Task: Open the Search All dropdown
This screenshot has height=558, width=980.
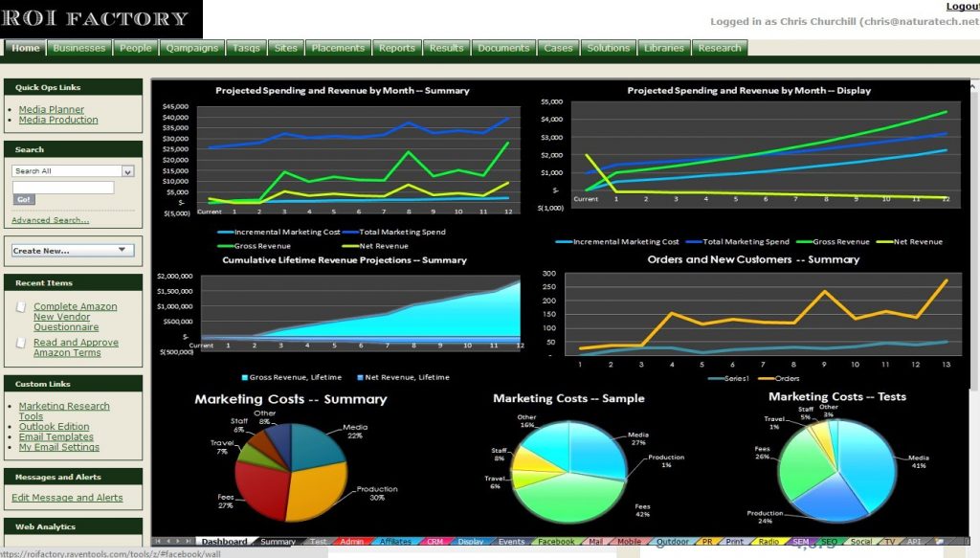Action: pyautogui.click(x=127, y=171)
